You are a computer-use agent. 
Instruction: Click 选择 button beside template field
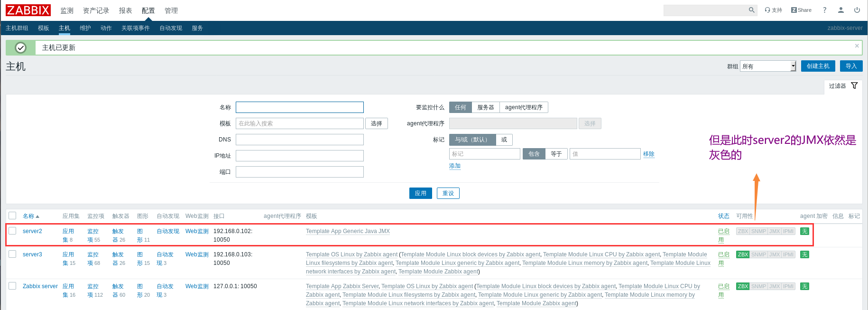[377, 123]
